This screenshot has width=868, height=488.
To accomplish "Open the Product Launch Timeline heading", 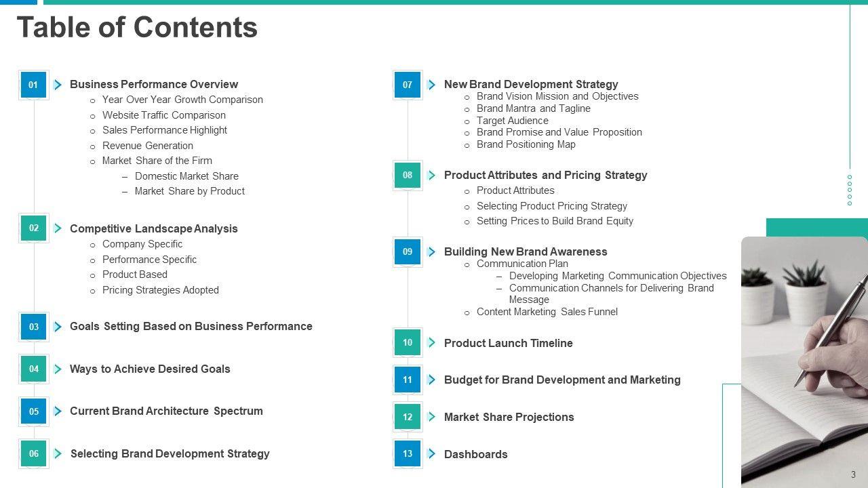I will (x=508, y=343).
